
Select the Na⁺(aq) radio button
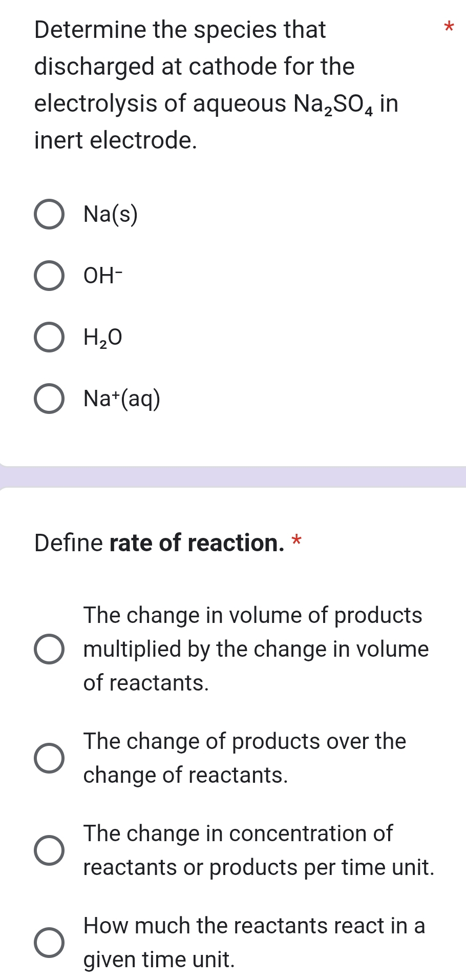tap(49, 399)
